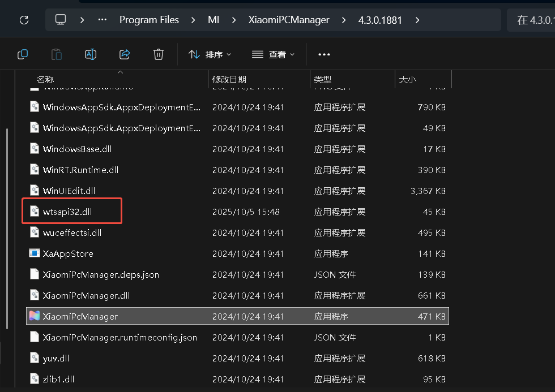
Task: Click the 4.3.0.1881 breadcrumb segment
Action: coord(380,20)
